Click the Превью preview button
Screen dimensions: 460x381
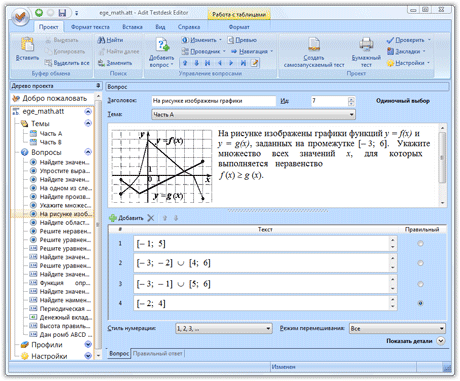pyautogui.click(x=242, y=40)
